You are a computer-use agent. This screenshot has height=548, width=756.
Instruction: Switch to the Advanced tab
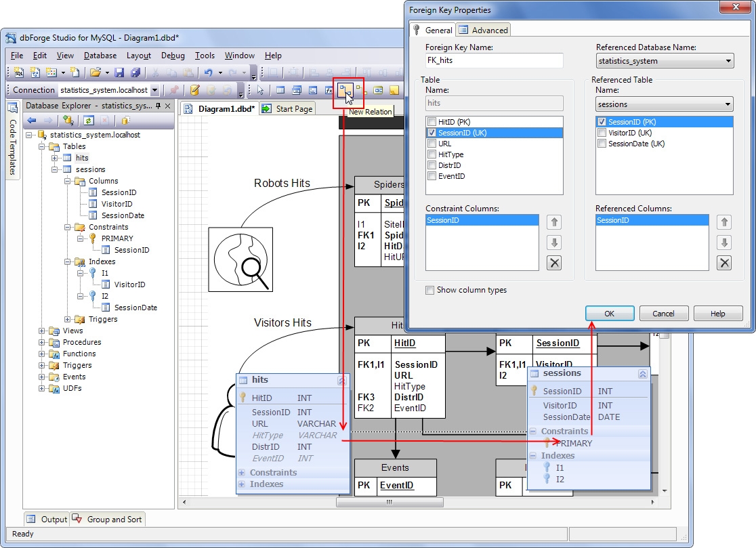pyautogui.click(x=484, y=30)
